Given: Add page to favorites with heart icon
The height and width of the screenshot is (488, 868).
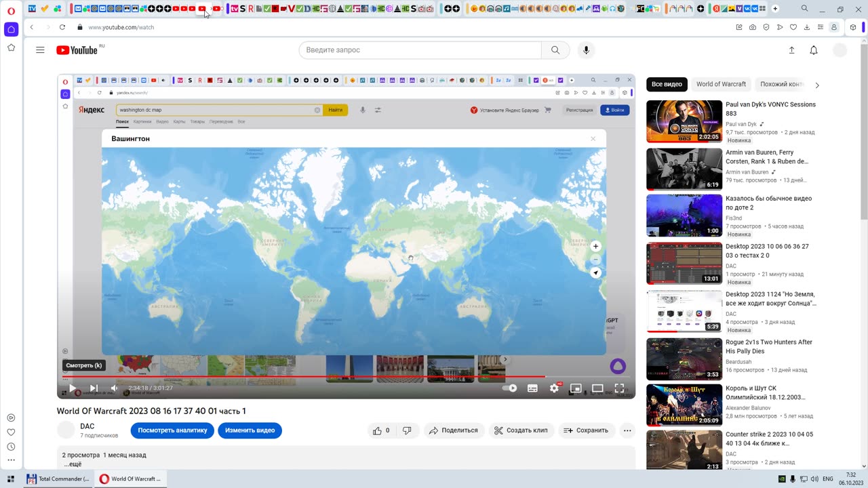Looking at the screenshot, I should click(x=793, y=27).
